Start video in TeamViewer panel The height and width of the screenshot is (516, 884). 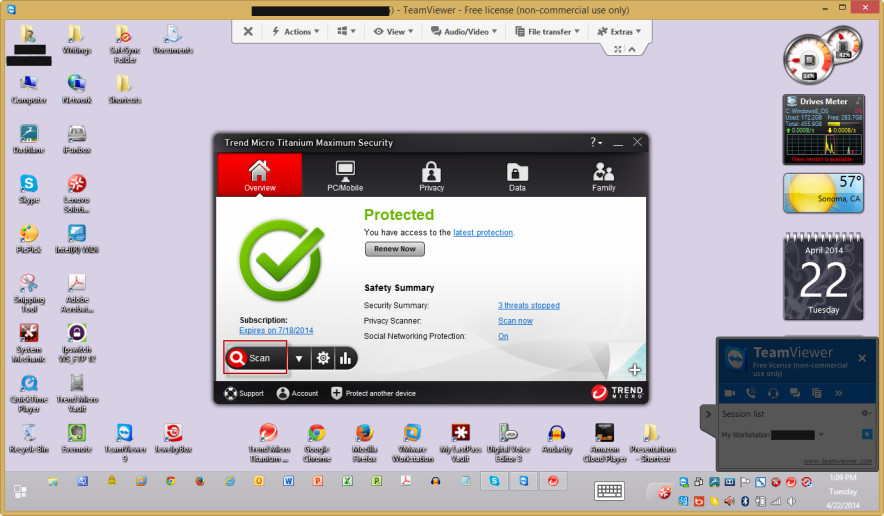point(729,393)
